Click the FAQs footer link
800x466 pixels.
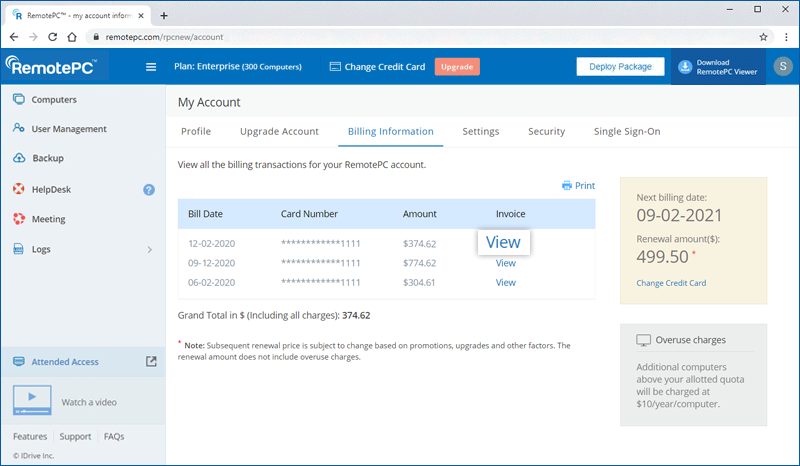114,436
